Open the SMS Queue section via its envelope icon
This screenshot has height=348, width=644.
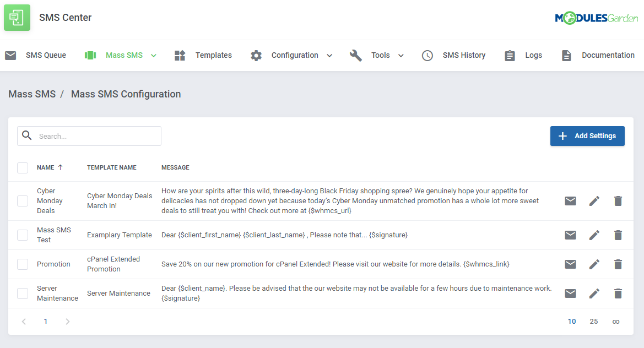coord(10,55)
